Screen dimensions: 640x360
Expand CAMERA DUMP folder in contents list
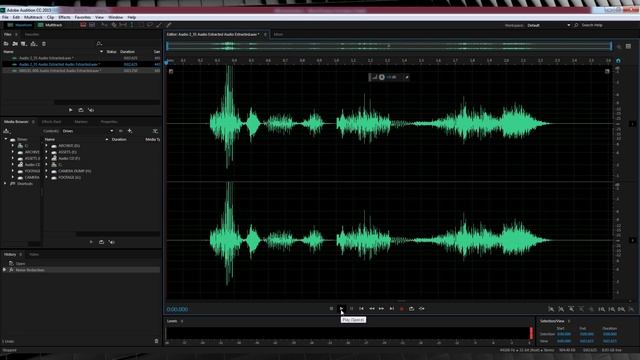click(x=46, y=171)
